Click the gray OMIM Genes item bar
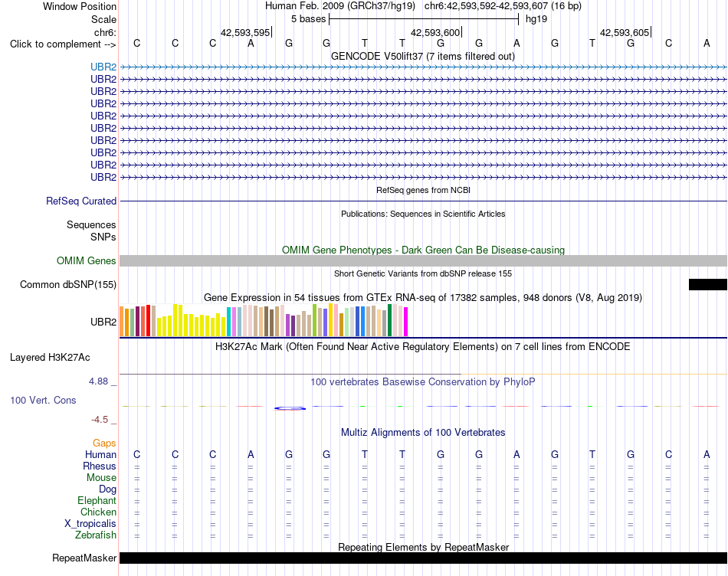 423,261
